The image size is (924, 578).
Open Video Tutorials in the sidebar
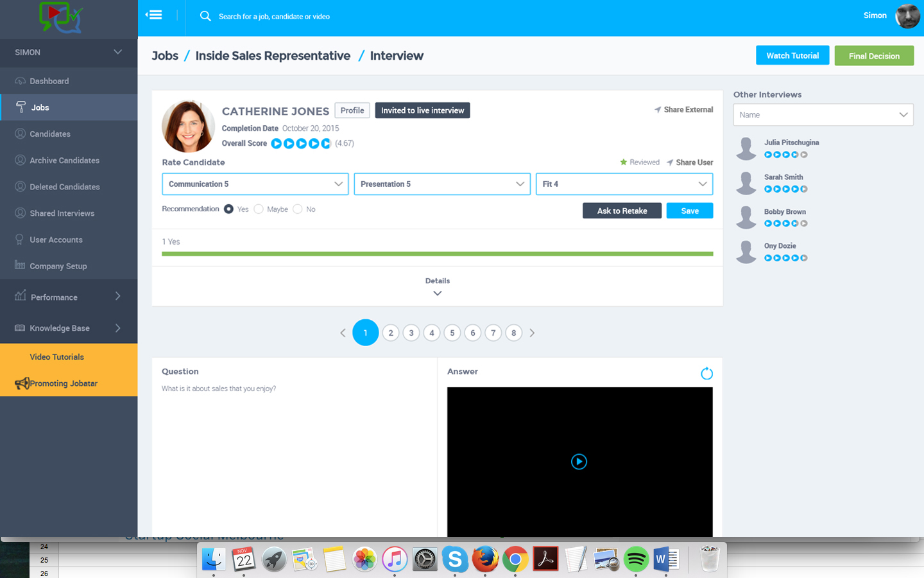click(x=56, y=356)
